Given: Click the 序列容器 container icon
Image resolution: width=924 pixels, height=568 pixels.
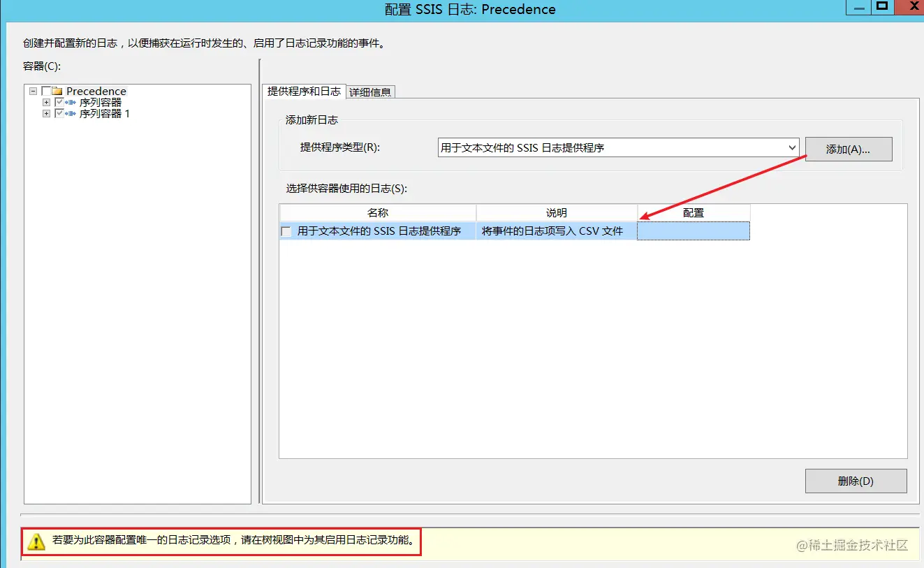Looking at the screenshot, I should click(x=71, y=102).
